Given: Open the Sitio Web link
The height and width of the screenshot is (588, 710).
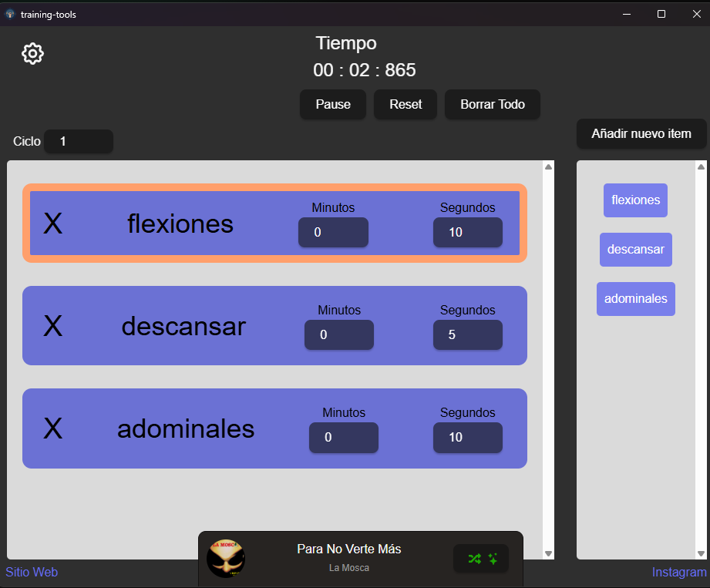Looking at the screenshot, I should tap(32, 572).
